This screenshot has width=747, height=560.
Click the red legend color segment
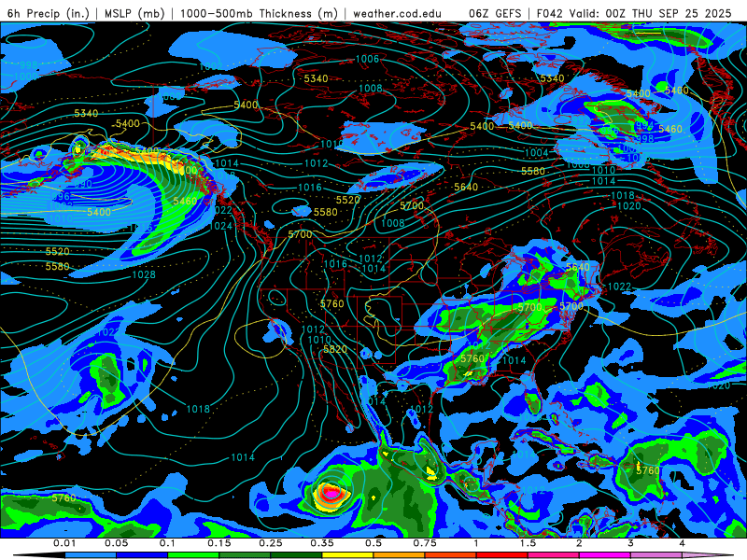tap(502, 555)
